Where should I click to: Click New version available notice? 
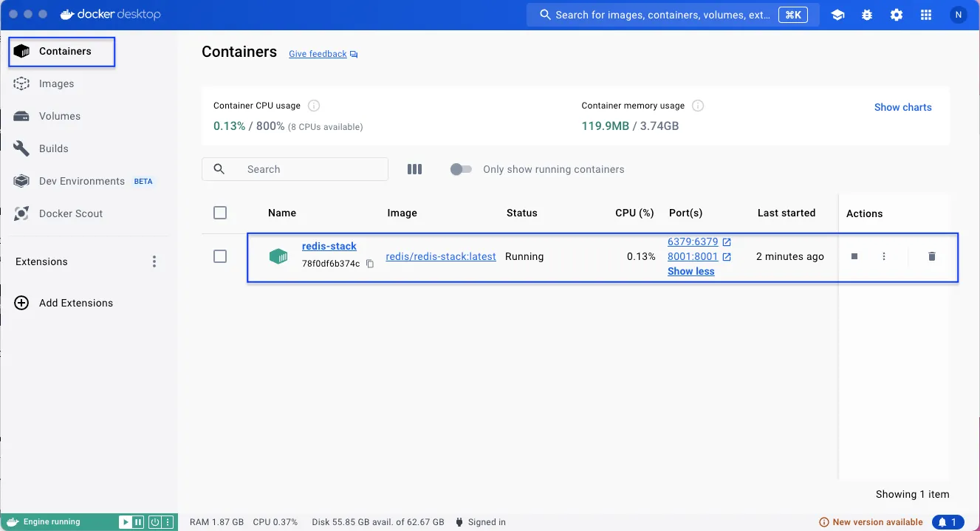(x=871, y=522)
